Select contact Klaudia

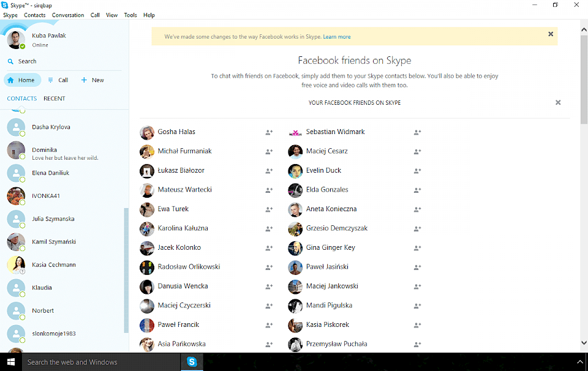click(64, 288)
